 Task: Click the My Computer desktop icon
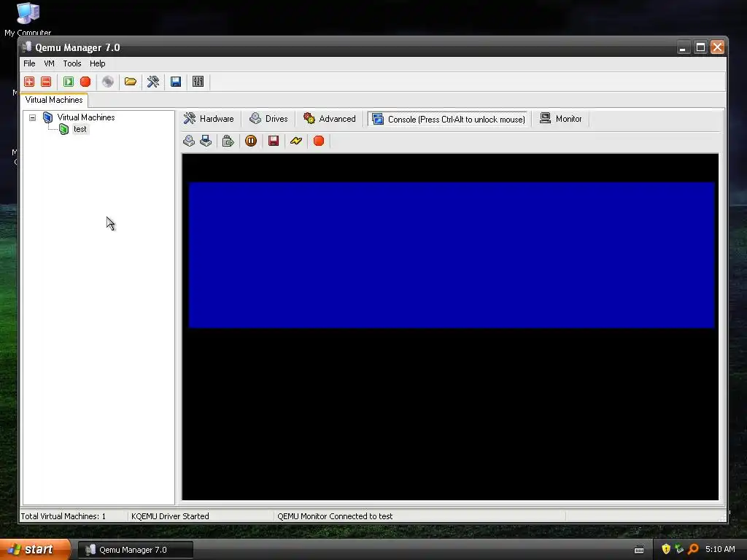tap(28, 19)
